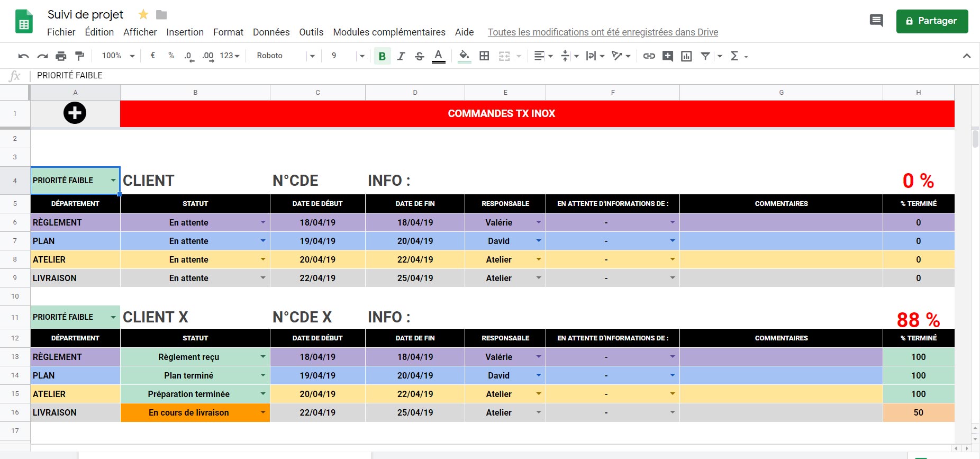The width and height of the screenshot is (980, 459).
Task: Insert a chart
Action: click(x=686, y=56)
